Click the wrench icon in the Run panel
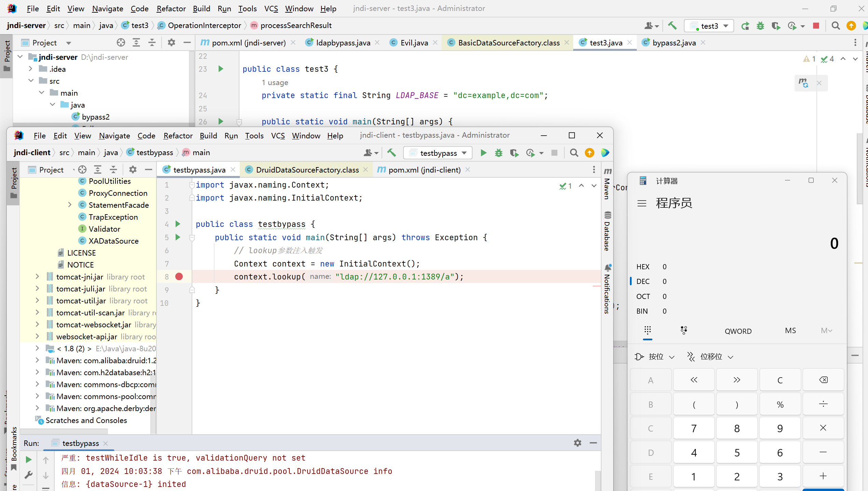The height and width of the screenshot is (491, 868). click(x=29, y=475)
